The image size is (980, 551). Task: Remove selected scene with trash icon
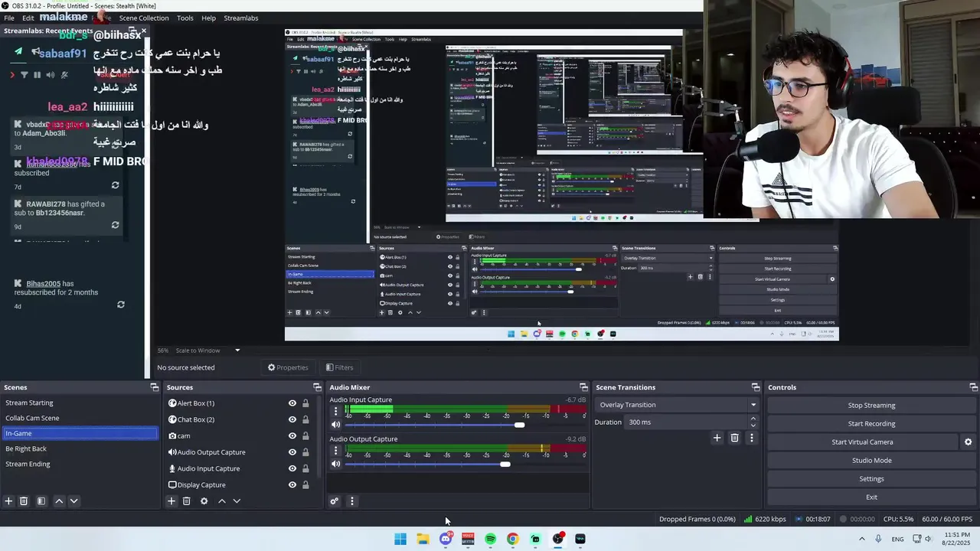24,501
